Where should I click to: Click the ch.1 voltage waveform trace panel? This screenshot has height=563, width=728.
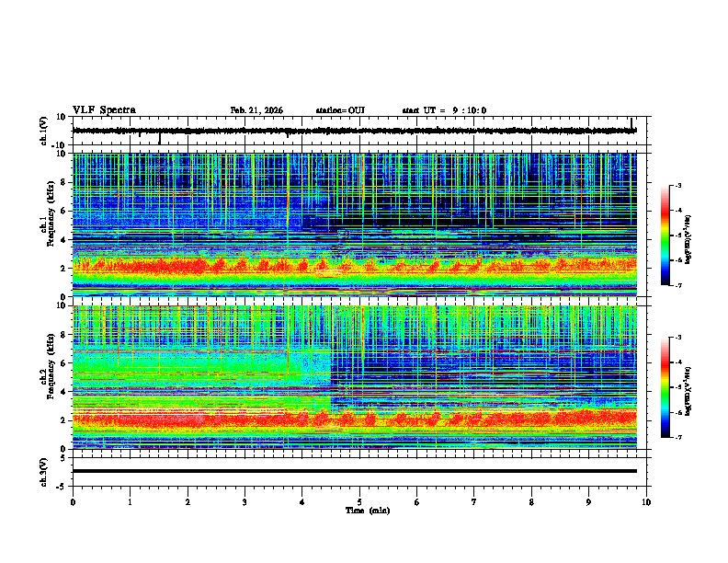pyautogui.click(x=359, y=131)
